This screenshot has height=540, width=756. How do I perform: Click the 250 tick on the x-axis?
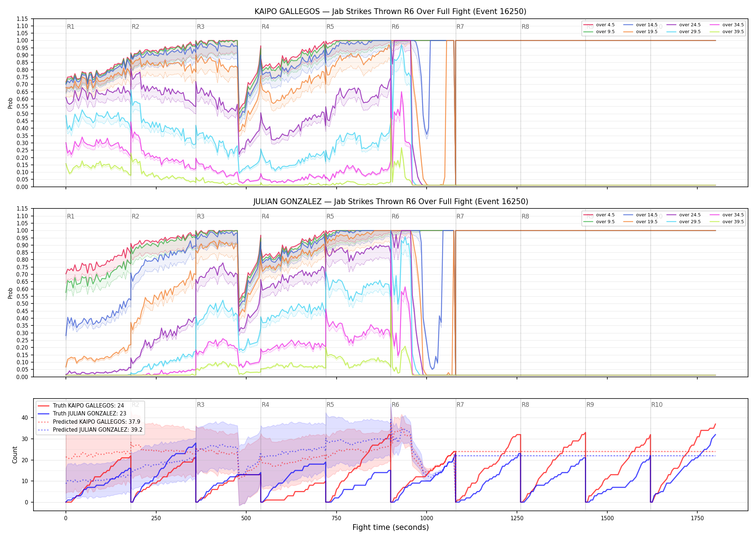click(x=156, y=518)
